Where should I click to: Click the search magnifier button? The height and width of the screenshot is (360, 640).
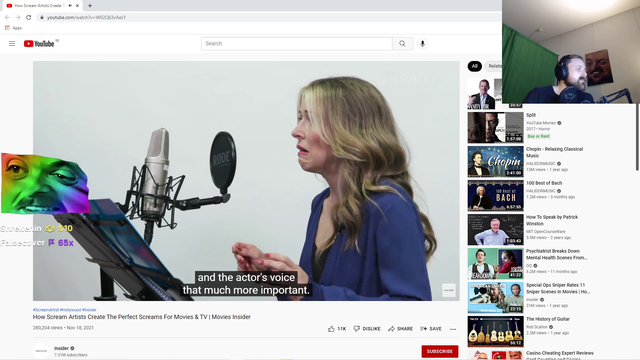tap(402, 44)
